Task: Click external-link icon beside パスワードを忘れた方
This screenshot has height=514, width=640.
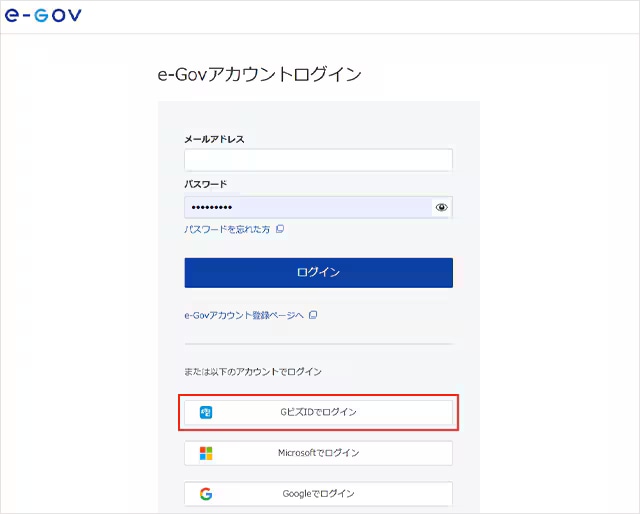Action: pyautogui.click(x=280, y=229)
